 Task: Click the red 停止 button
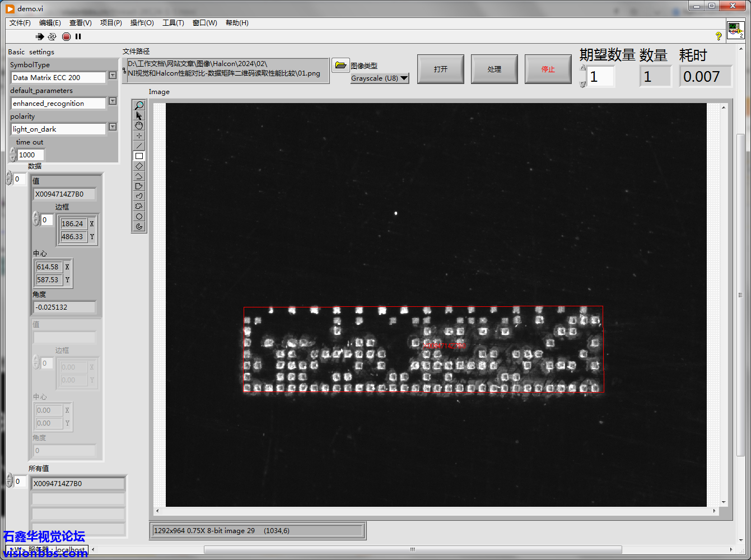coord(548,69)
